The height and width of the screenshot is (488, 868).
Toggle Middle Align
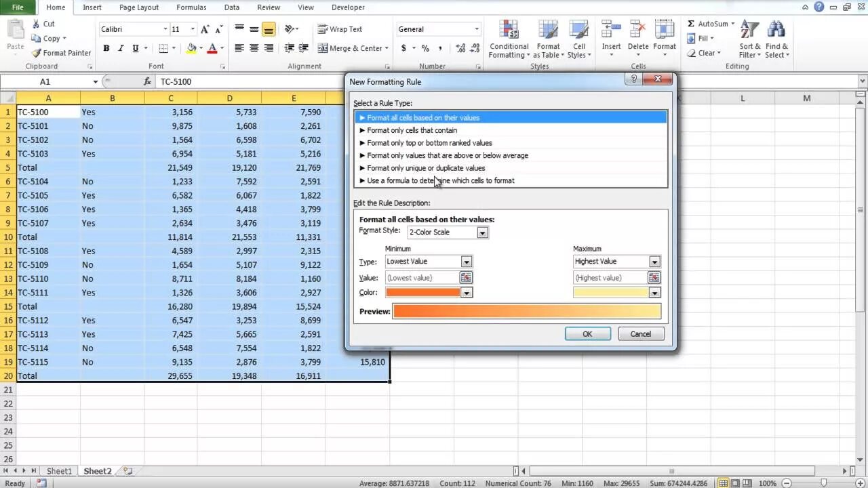click(254, 29)
